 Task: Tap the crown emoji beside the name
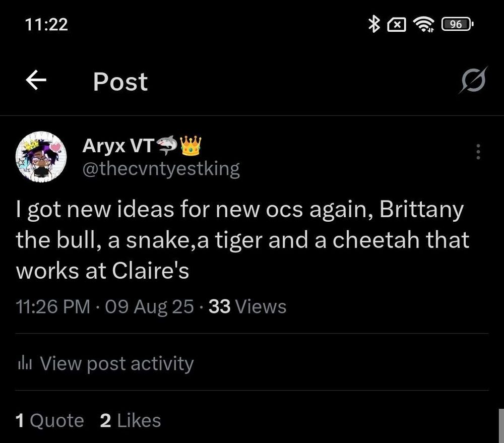[191, 146]
